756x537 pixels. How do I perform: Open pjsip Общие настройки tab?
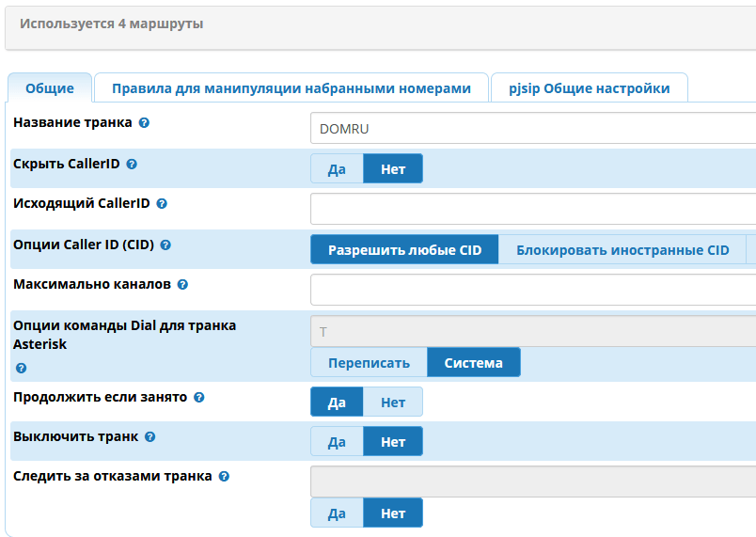[589, 88]
